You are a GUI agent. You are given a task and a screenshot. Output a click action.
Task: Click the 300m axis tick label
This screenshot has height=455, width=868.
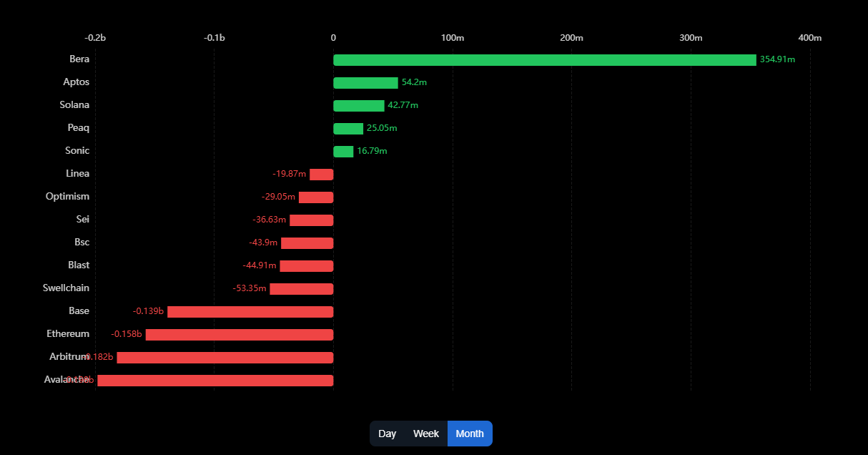(x=691, y=37)
